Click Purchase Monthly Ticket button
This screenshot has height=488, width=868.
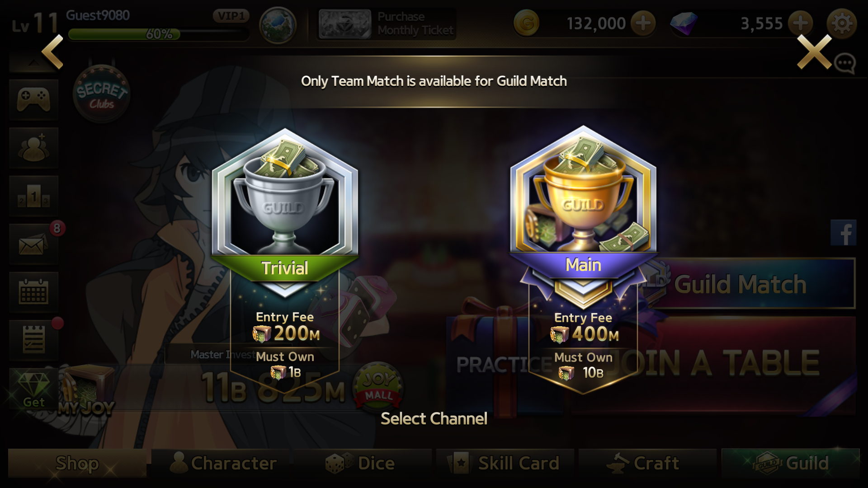(x=387, y=23)
